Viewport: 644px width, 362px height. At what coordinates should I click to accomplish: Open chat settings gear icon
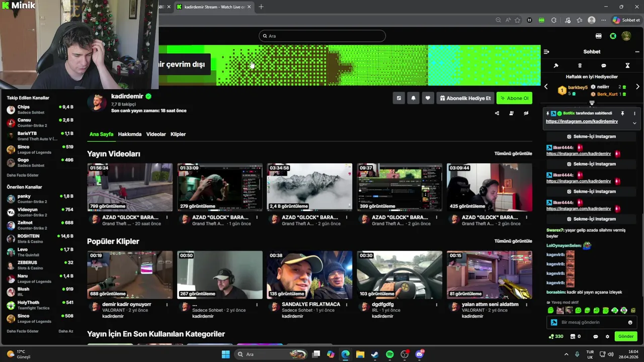pyautogui.click(x=607, y=336)
